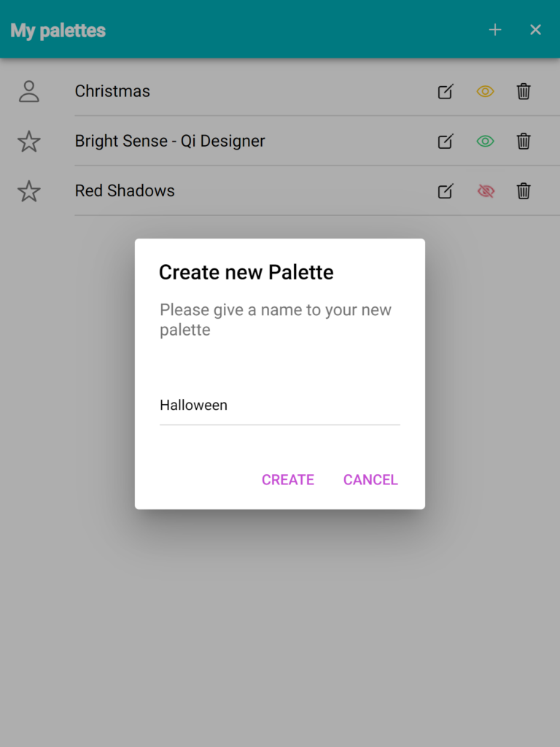The height and width of the screenshot is (747, 560).
Task: Star the Red Shadows palette
Action: [29, 191]
